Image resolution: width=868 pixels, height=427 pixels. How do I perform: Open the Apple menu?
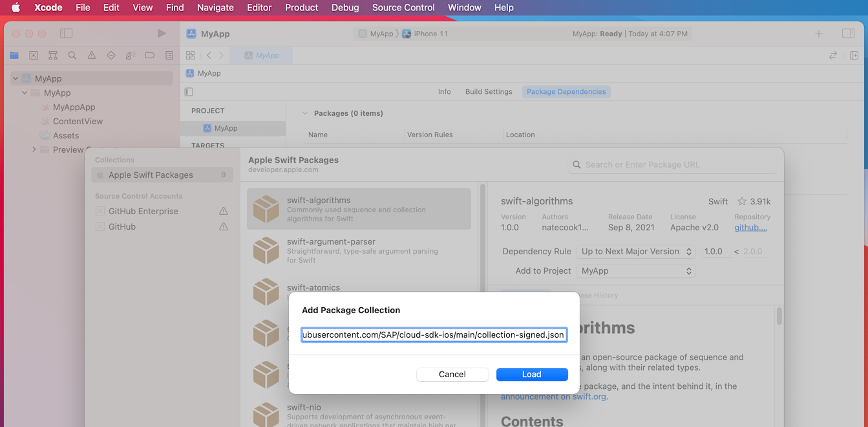[x=16, y=8]
